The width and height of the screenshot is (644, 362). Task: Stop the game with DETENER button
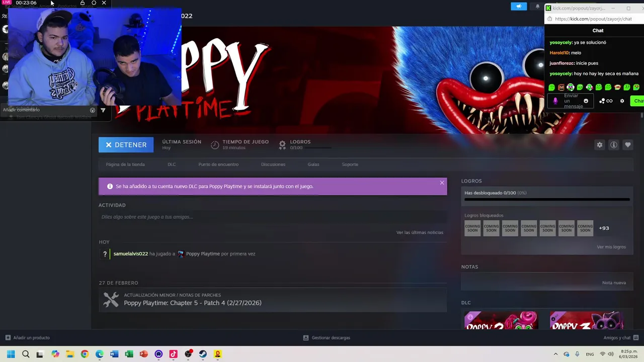126,145
